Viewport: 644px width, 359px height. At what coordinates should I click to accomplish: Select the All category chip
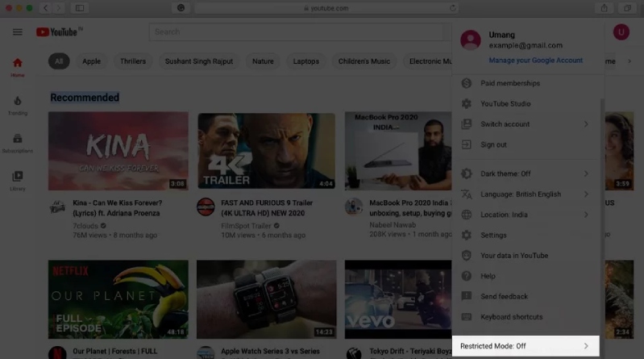pos(59,61)
